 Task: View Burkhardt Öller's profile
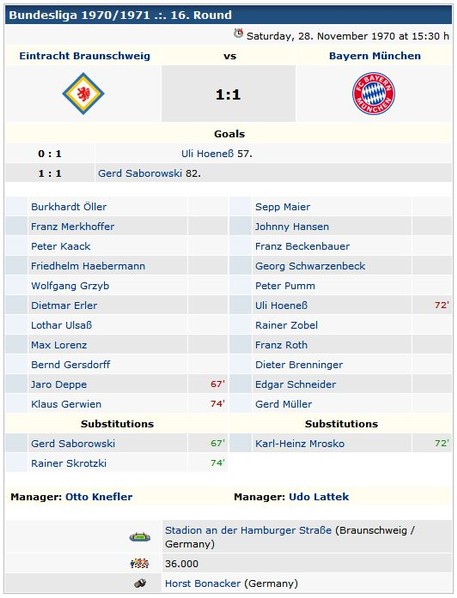69,207
